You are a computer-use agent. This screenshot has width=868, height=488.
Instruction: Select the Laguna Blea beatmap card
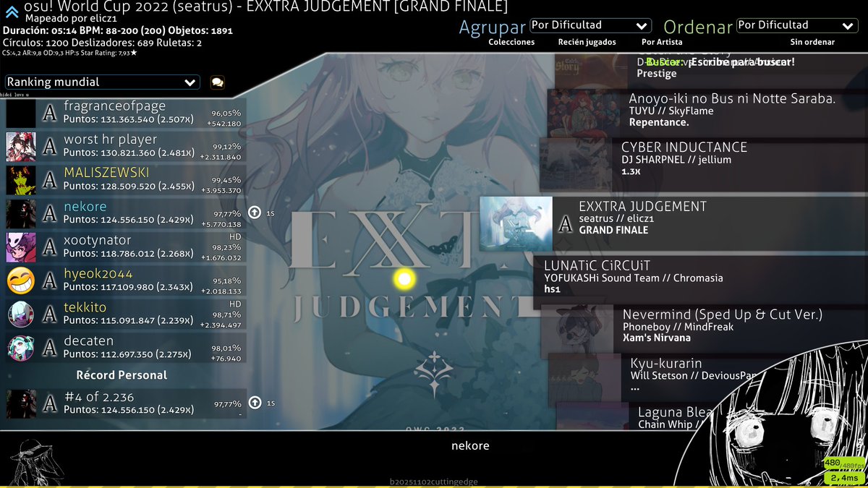click(712, 417)
